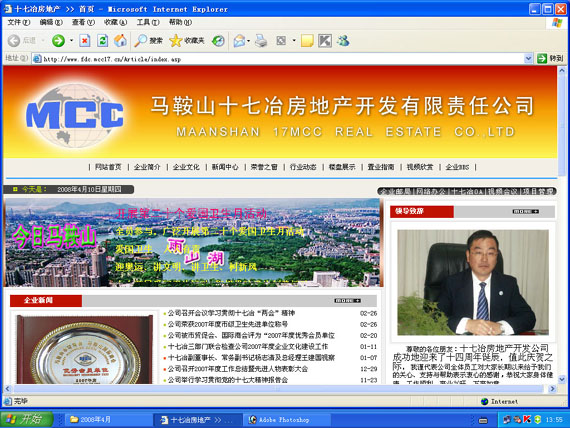Open the 编辑 menu
Viewport: 570px width, 428px height.
coord(51,22)
